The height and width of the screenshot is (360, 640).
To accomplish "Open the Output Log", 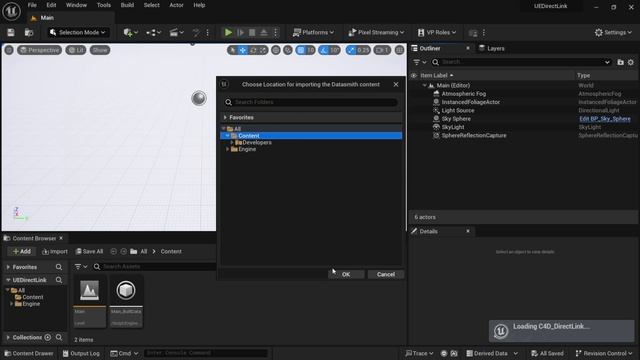I will [x=81, y=353].
